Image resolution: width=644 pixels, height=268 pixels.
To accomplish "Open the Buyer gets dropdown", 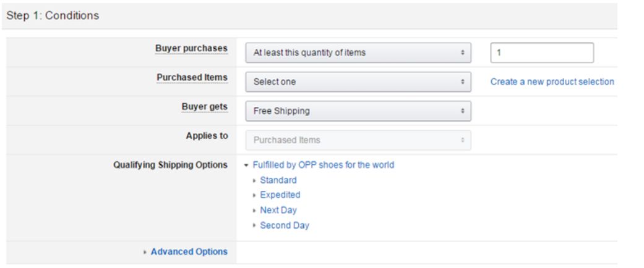I will (x=358, y=111).
